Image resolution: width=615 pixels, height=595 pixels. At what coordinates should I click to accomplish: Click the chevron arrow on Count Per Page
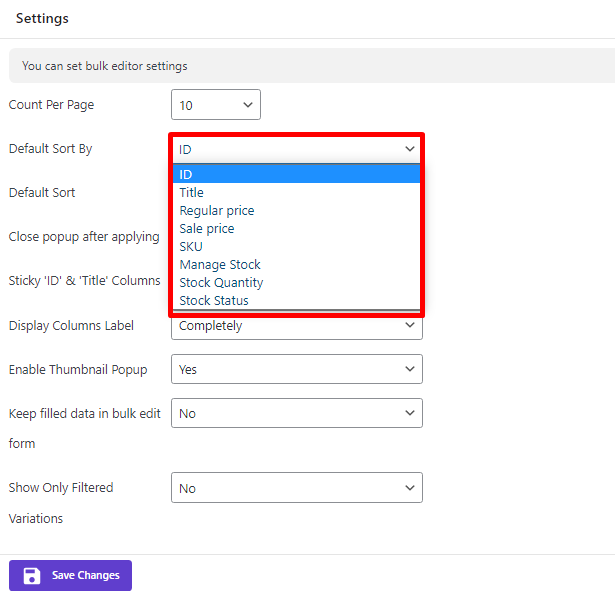click(248, 105)
